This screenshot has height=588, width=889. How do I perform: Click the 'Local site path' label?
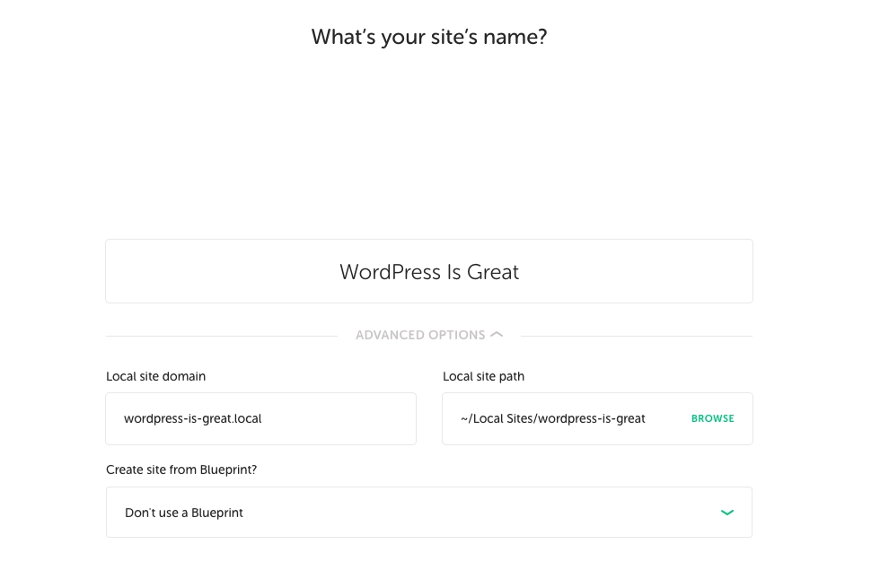coord(484,376)
